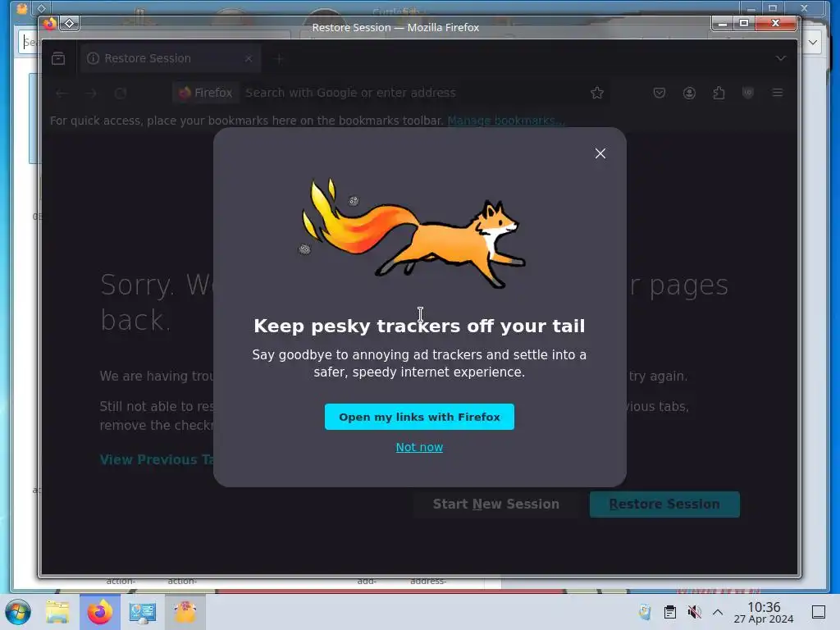The width and height of the screenshot is (840, 630).
Task: Open the Firefox hamburger menu
Action: pos(778,93)
